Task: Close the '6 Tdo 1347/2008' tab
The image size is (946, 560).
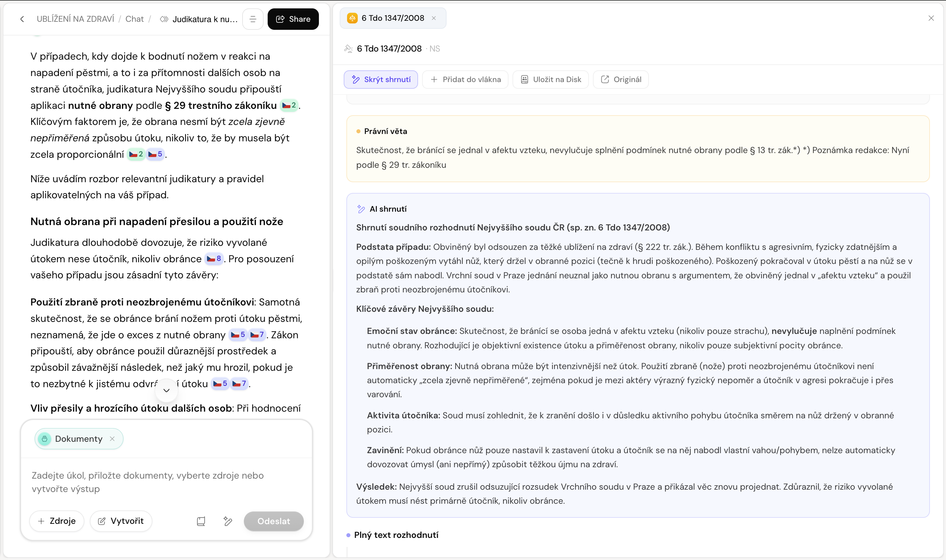Action: click(434, 18)
